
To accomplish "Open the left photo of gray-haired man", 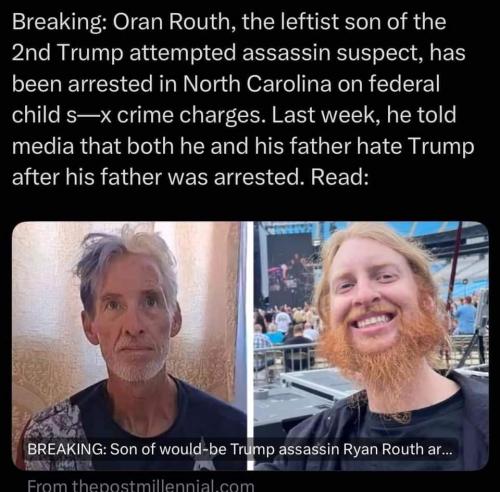I will (130, 346).
